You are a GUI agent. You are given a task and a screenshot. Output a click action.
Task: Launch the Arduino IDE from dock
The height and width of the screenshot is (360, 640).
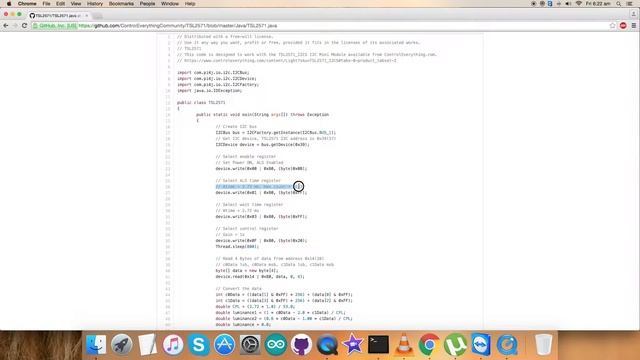point(276,344)
